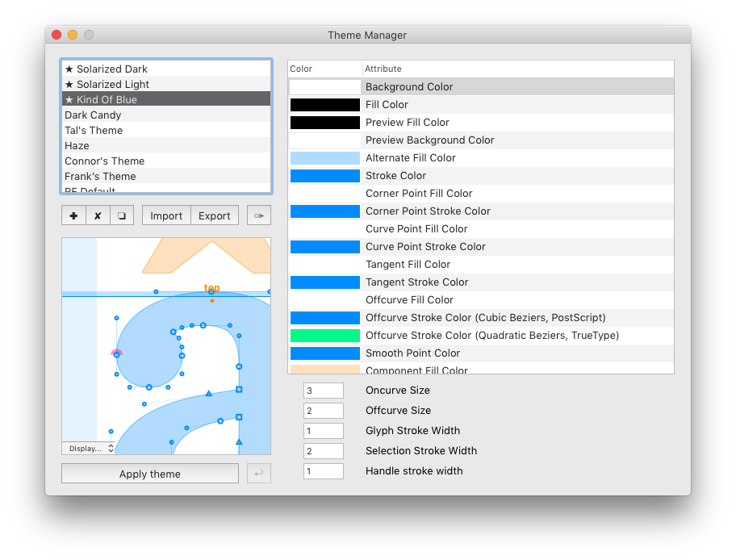Select Solarized Light theme

click(166, 84)
